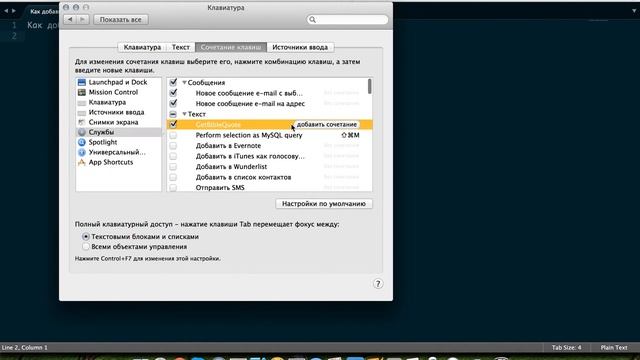Click the Показать все button
This screenshot has height=360, width=640.
(120, 20)
